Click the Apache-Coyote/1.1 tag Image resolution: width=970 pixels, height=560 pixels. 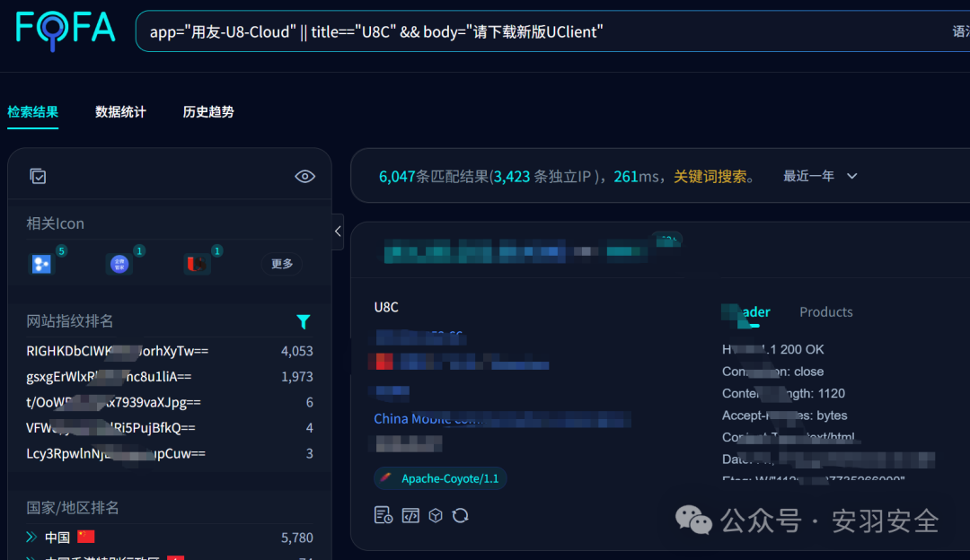pos(440,478)
